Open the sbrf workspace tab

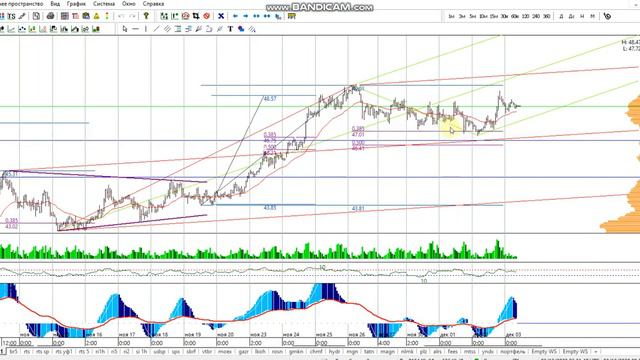[191, 351]
